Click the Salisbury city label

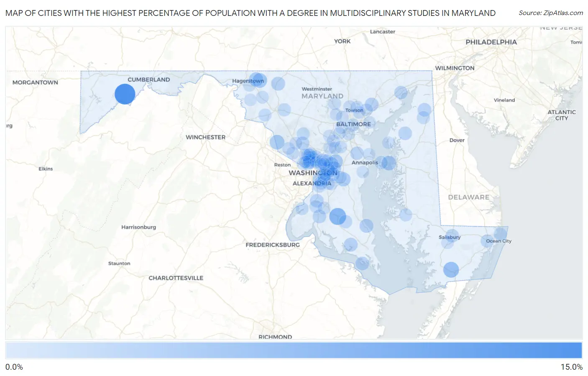pyautogui.click(x=450, y=237)
